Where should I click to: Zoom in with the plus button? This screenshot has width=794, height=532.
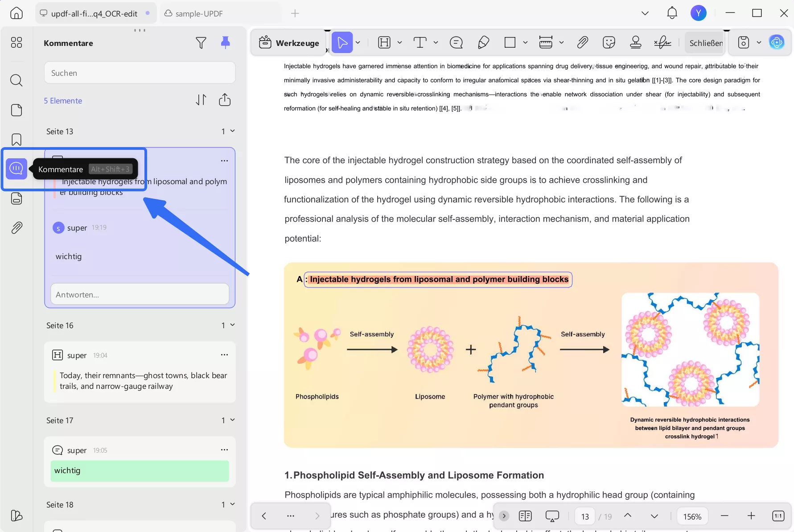pos(751,516)
